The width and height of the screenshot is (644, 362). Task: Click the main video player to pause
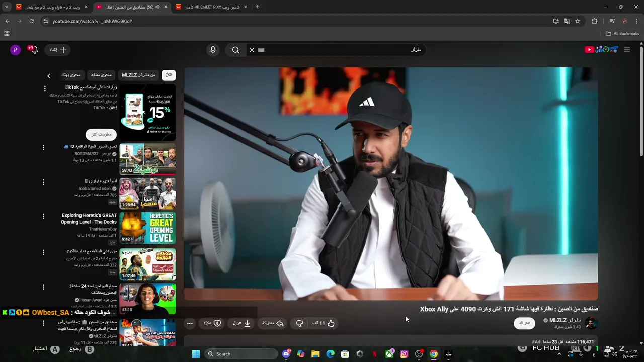click(391, 184)
